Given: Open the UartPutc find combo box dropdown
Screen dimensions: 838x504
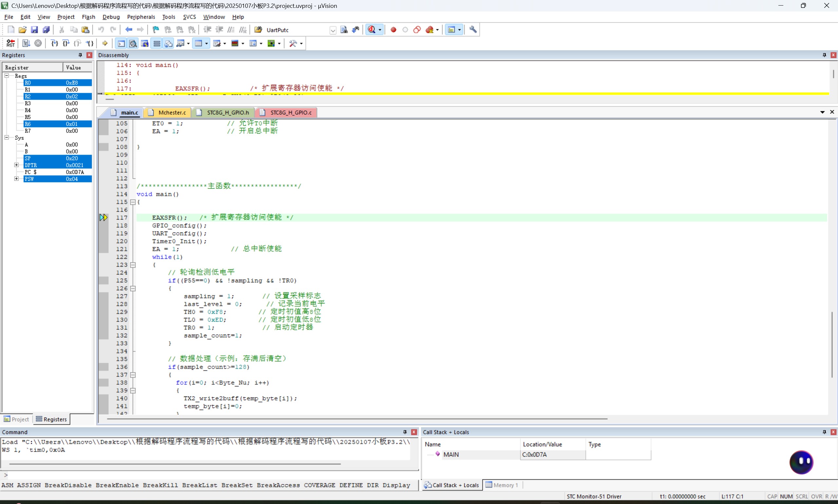Looking at the screenshot, I should [x=333, y=30].
